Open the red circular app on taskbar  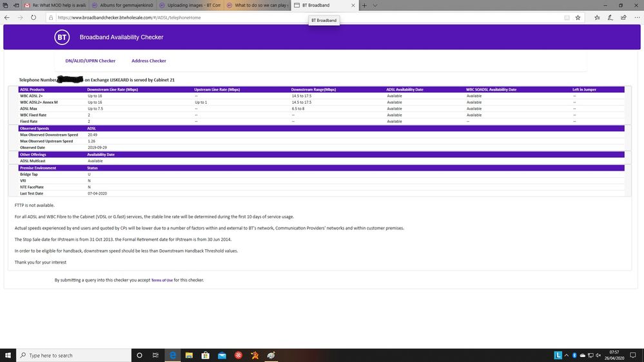coord(239,356)
